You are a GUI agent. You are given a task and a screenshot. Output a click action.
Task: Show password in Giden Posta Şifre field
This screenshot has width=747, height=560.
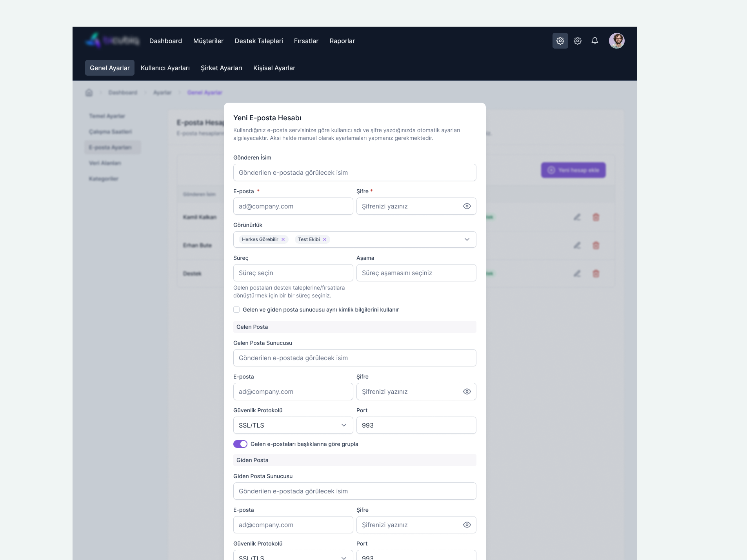(467, 525)
